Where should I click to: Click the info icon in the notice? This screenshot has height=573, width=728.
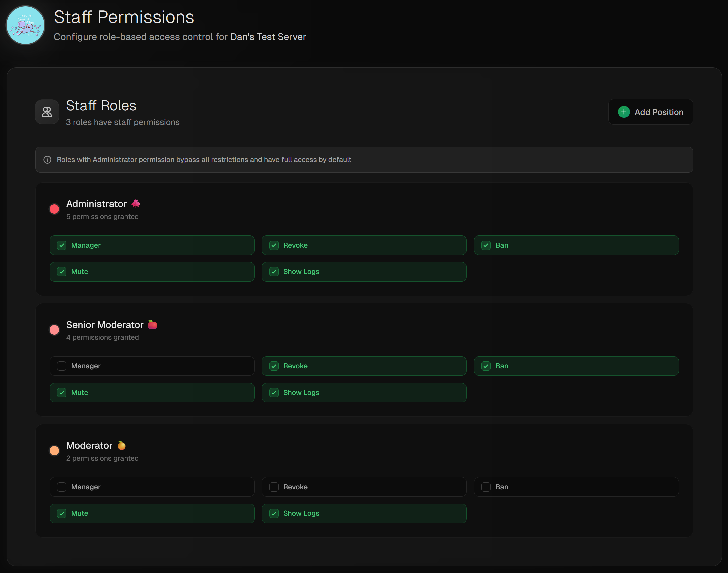click(x=47, y=160)
